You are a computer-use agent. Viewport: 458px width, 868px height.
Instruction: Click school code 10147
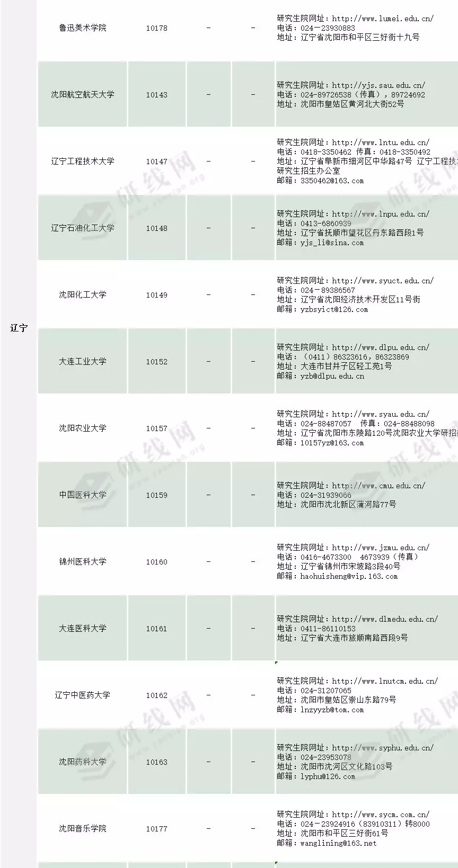click(156, 162)
